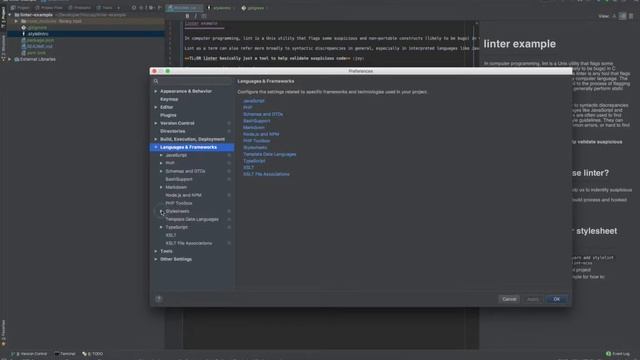This screenshot has width=640, height=360.
Task: Toggle italic in markdown editor toolbar
Action: point(196,16)
